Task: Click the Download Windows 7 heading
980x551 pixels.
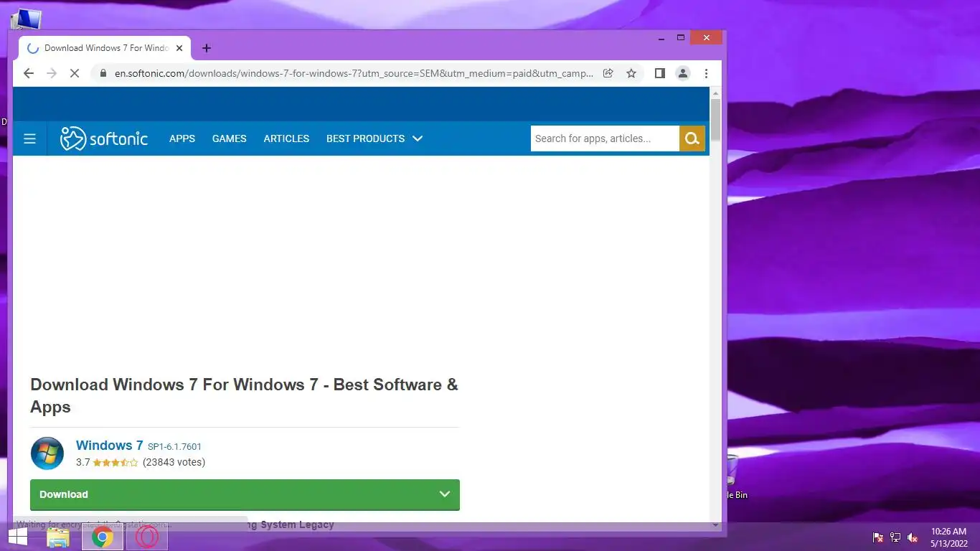Action: pos(244,395)
